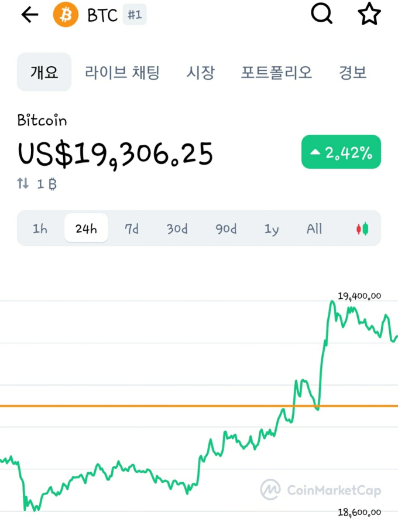This screenshot has height=532, width=398.
Task: Switch to candlestick chart icon
Action: (362, 229)
